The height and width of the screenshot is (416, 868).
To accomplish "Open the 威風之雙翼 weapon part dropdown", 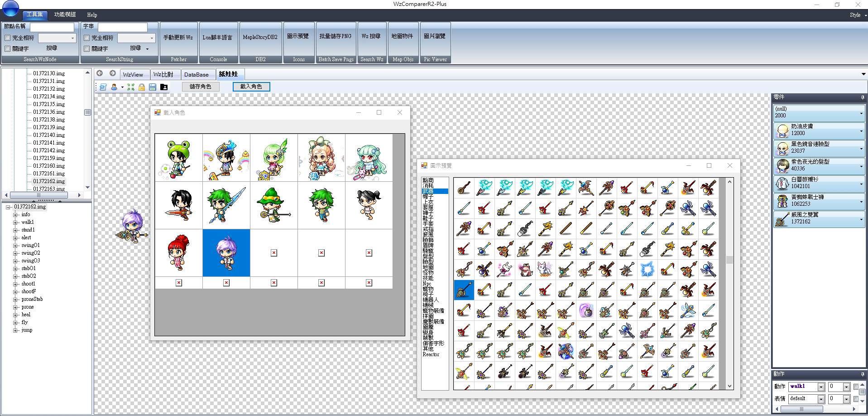I will [861, 219].
